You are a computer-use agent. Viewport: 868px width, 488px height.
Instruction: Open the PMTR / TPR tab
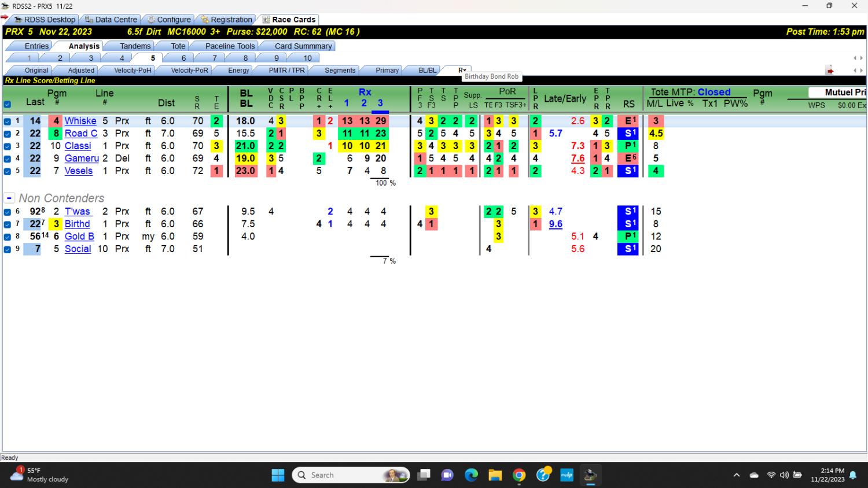286,70
